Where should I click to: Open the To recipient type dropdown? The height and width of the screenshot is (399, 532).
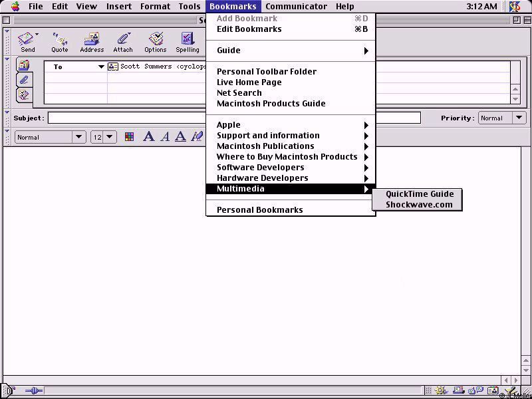coord(101,67)
